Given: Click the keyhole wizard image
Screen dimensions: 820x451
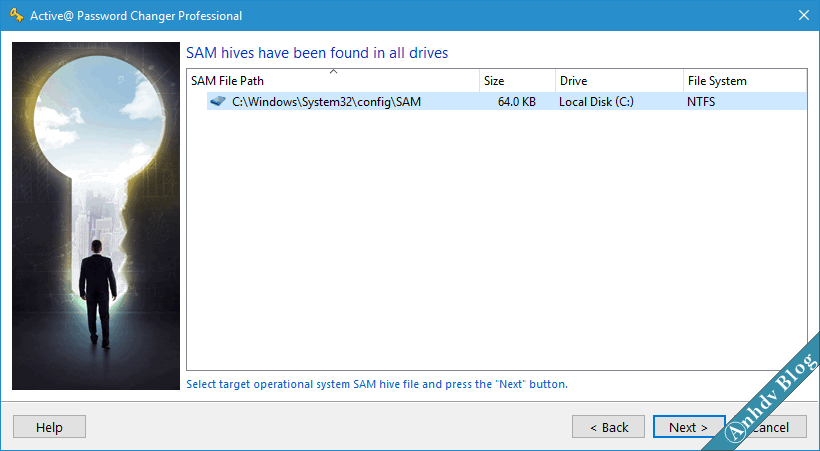Looking at the screenshot, I should 96,216.
